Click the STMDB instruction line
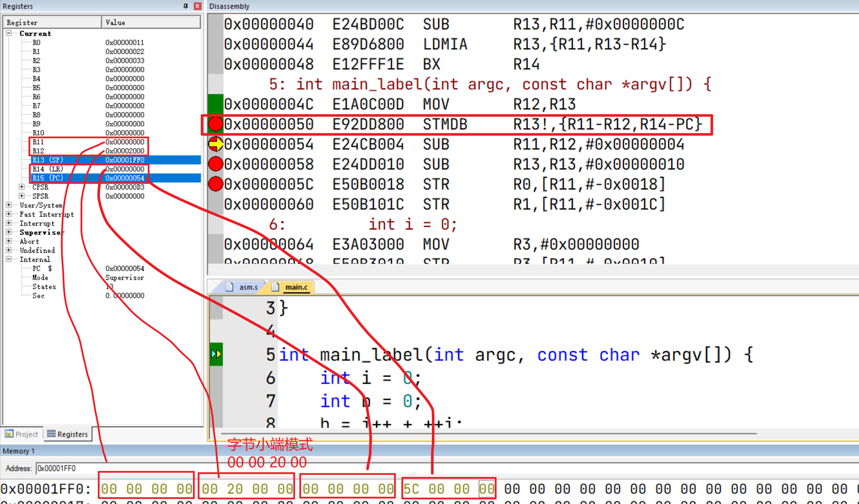The height and width of the screenshot is (504, 859). (463, 124)
